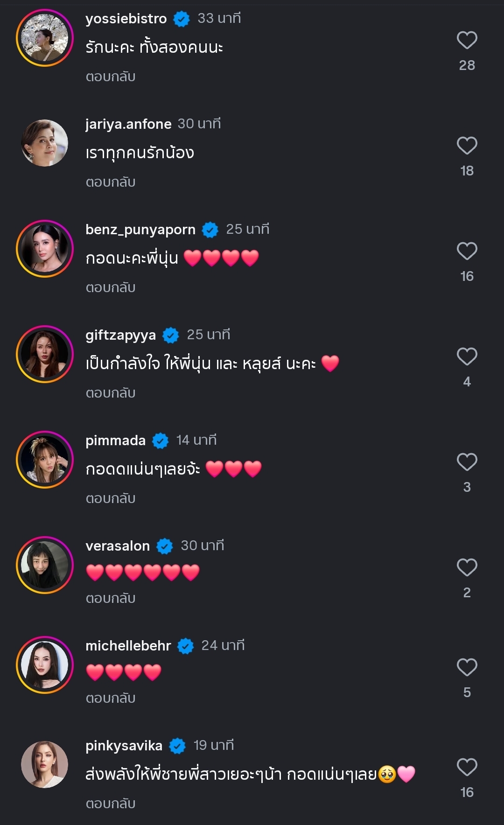This screenshot has width=504, height=825.
Task: Like michellebehr's hearts comment
Action: [x=467, y=667]
